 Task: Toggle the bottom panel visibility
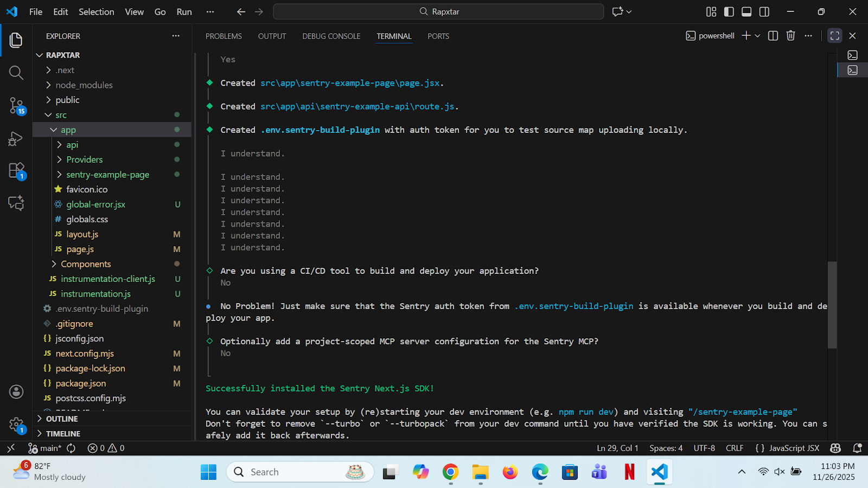pyautogui.click(x=746, y=11)
